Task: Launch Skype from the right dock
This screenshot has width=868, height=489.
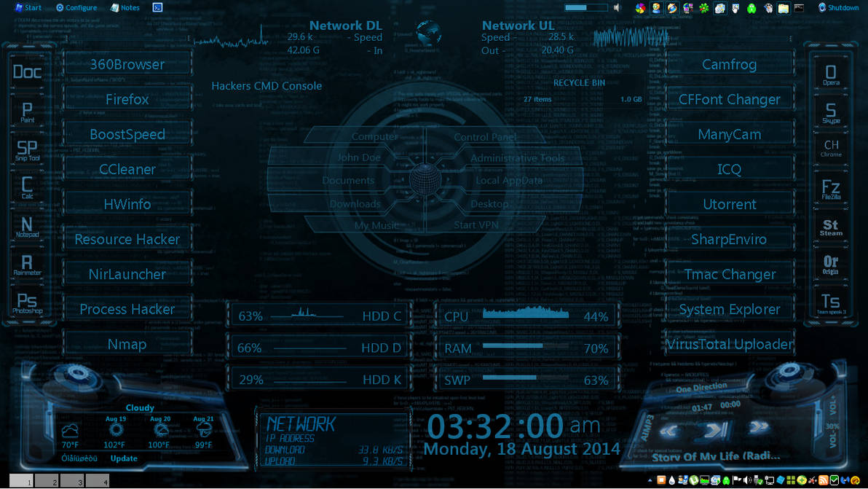Action: tap(831, 113)
